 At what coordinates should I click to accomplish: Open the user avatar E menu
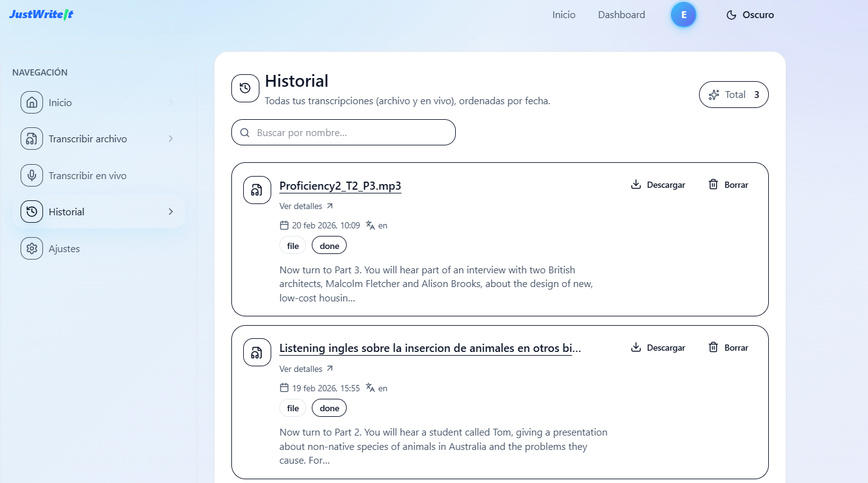(x=683, y=15)
